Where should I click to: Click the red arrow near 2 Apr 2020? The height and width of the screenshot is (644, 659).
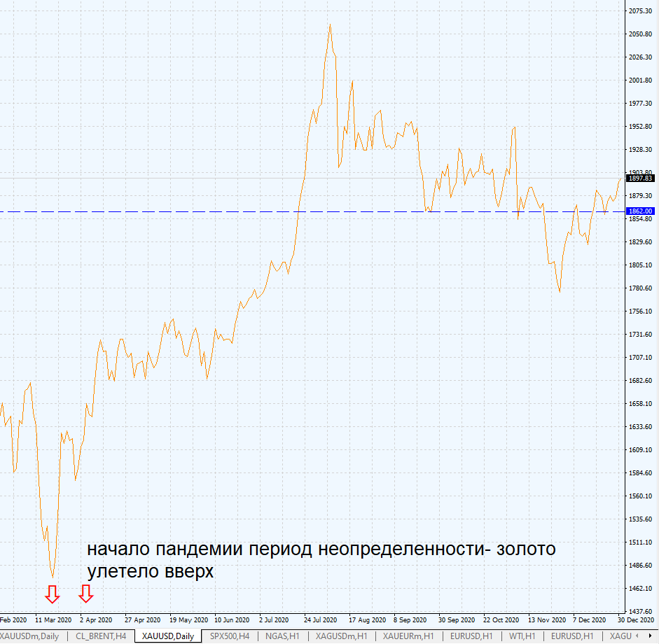(86, 596)
